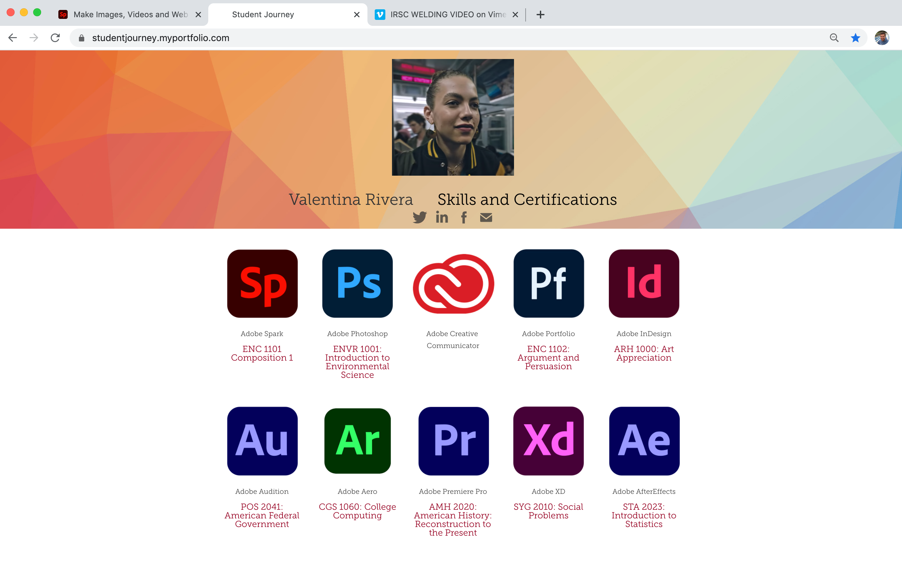Click the Facebook icon
Screen dimensions: 902x588
pyautogui.click(x=464, y=217)
